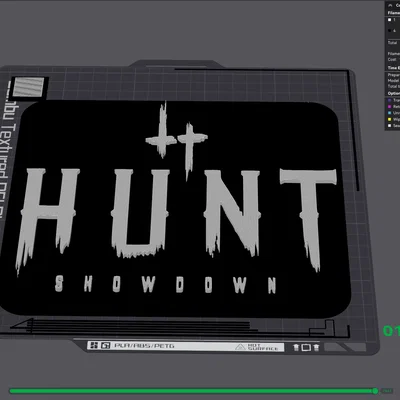400x400 pixels.
Task: Toggle the cyan Unretract option
Action: coord(389,113)
